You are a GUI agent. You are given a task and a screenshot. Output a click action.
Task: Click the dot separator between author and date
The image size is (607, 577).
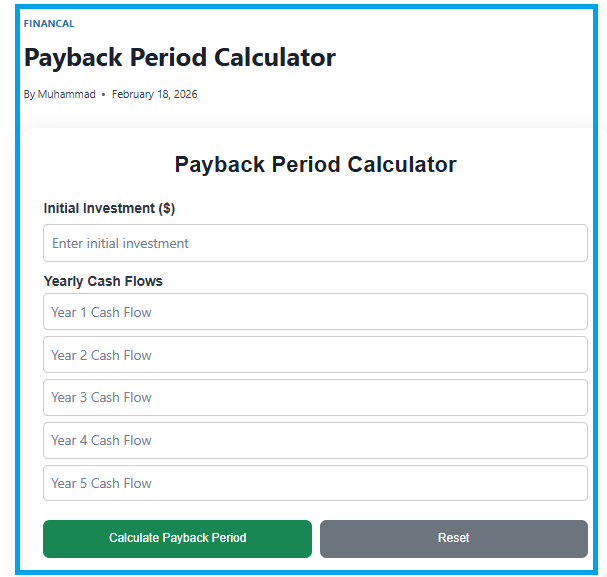tap(104, 94)
